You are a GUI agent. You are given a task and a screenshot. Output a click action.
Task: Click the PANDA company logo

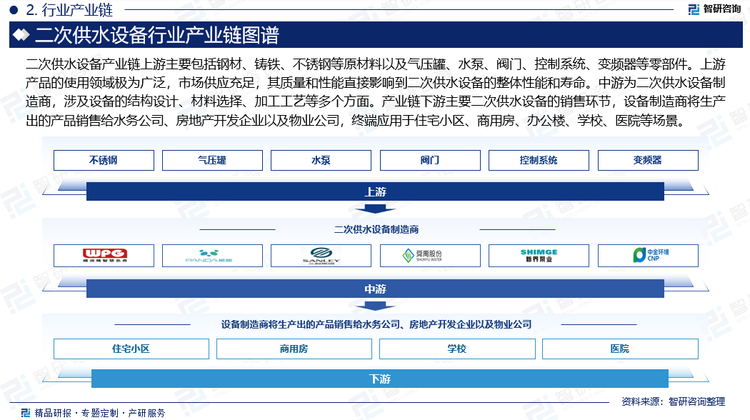pos(209,256)
